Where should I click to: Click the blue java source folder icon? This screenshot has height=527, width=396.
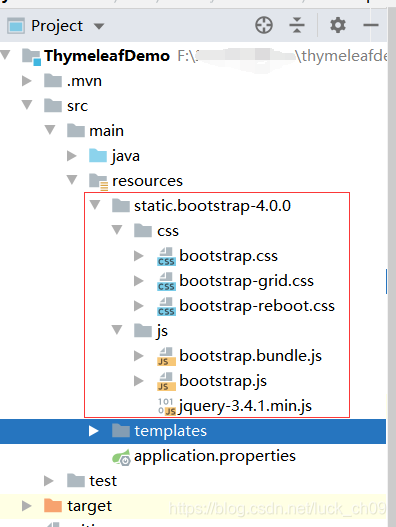pyautogui.click(x=98, y=156)
